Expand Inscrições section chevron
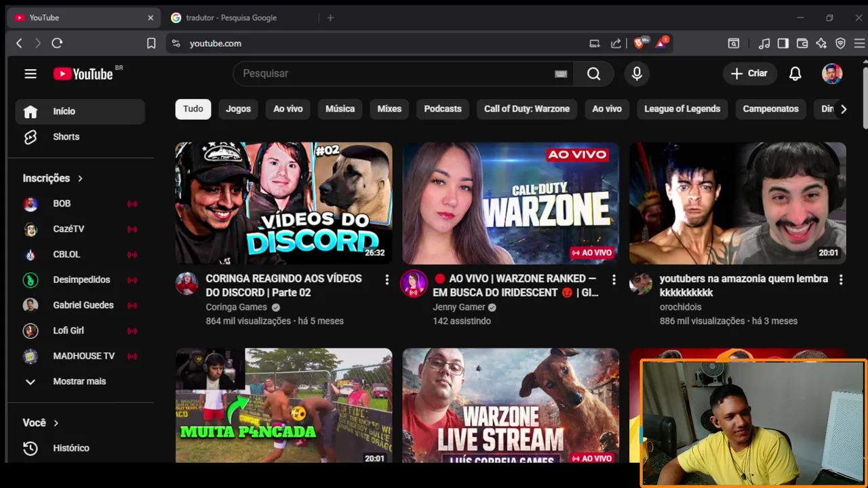This screenshot has width=868, height=488. [x=80, y=178]
